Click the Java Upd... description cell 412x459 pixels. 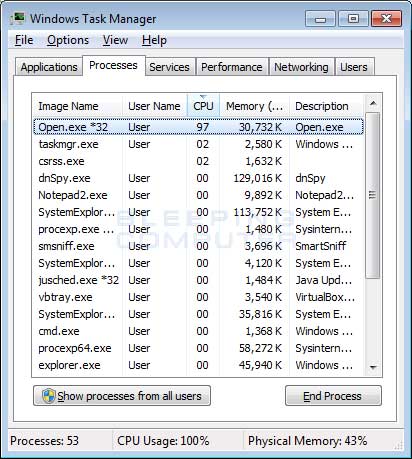(323, 280)
